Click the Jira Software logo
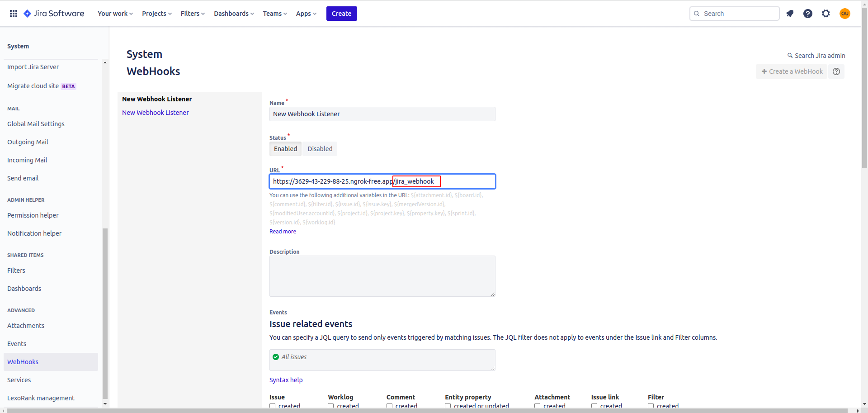Screen dimensions: 868x413 [x=54, y=14]
